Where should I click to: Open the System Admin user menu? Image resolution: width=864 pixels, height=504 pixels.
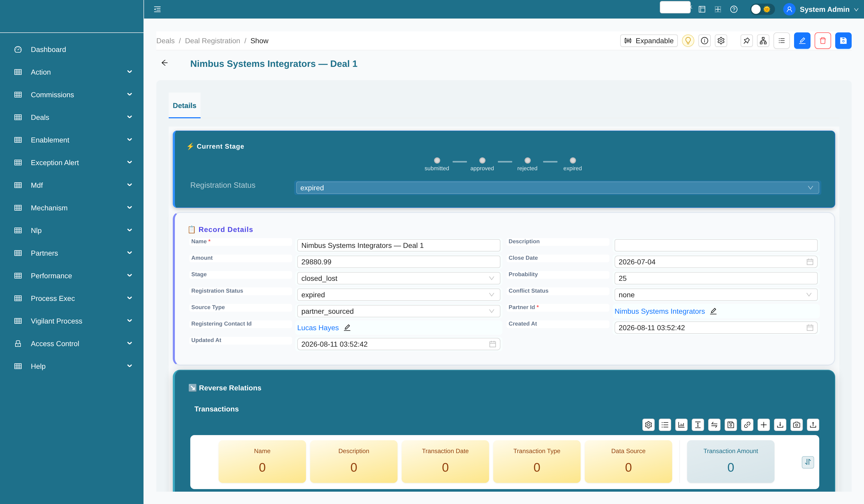(x=821, y=9)
